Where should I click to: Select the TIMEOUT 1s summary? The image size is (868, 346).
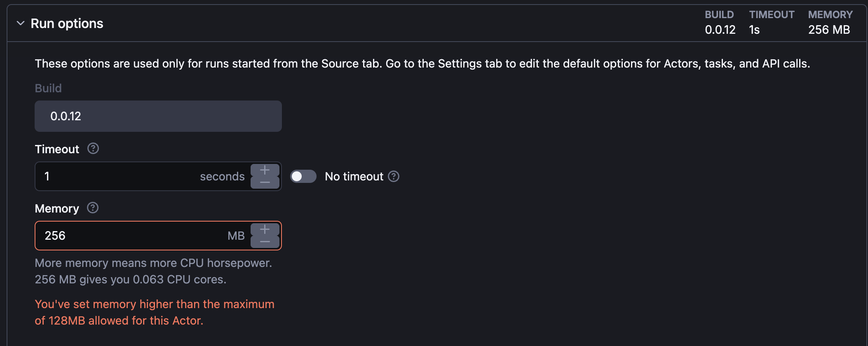(x=772, y=22)
